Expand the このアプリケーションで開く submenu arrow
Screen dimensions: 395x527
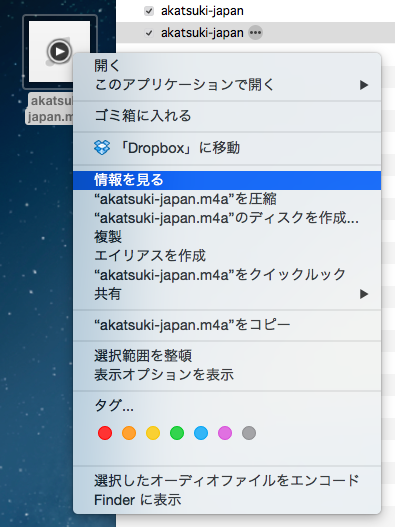tap(364, 85)
